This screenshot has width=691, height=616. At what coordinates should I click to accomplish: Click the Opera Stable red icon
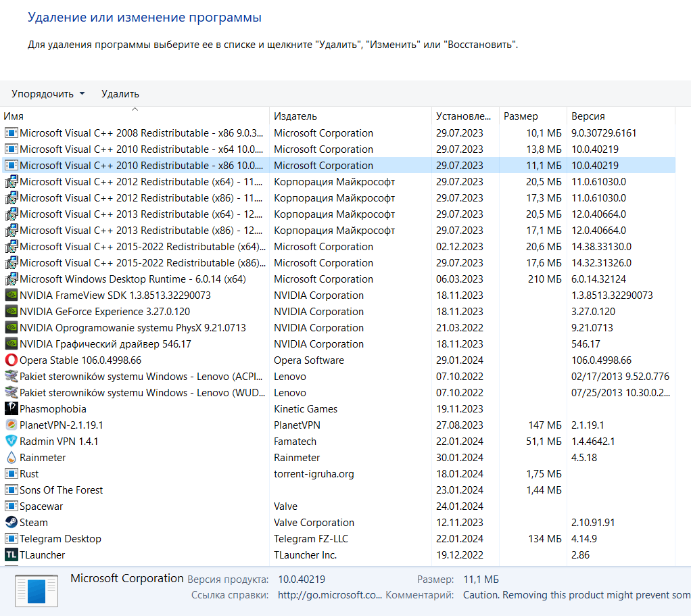[11, 360]
